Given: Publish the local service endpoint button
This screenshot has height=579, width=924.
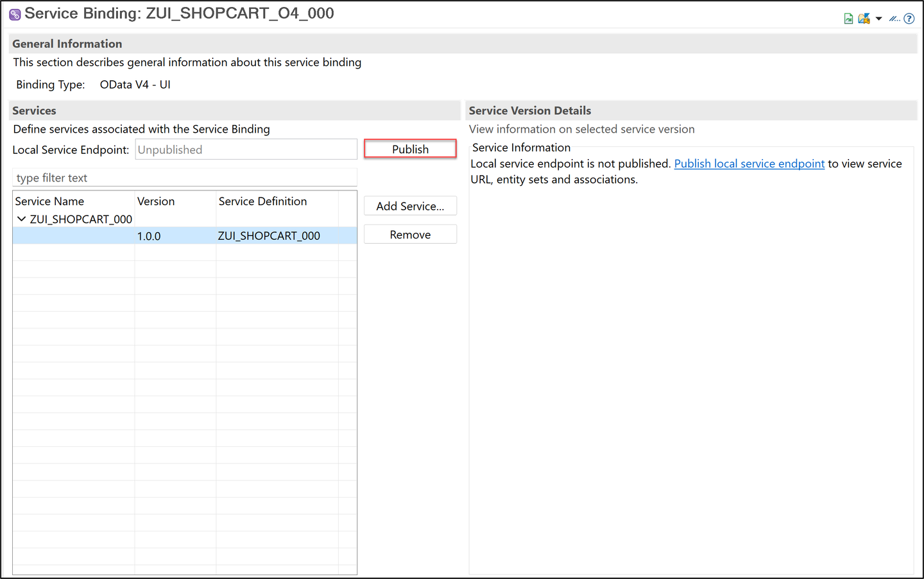Looking at the screenshot, I should [x=410, y=149].
